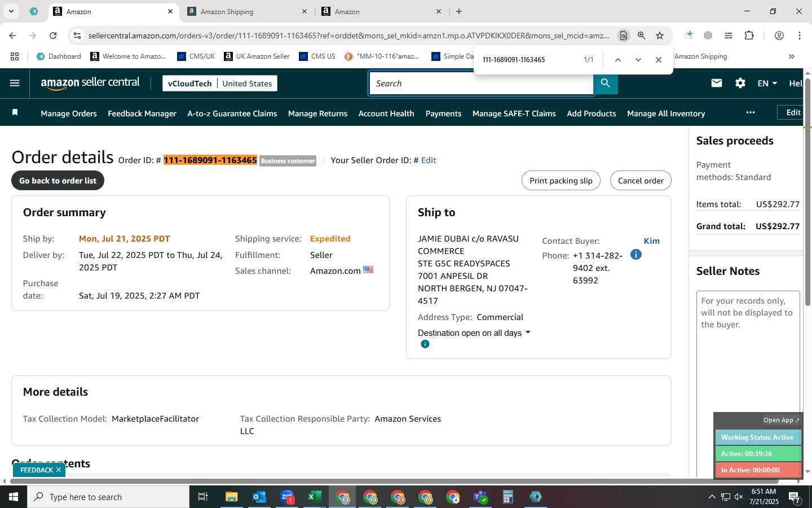The height and width of the screenshot is (508, 812).
Task: Click buyer name Kim link
Action: tap(651, 241)
